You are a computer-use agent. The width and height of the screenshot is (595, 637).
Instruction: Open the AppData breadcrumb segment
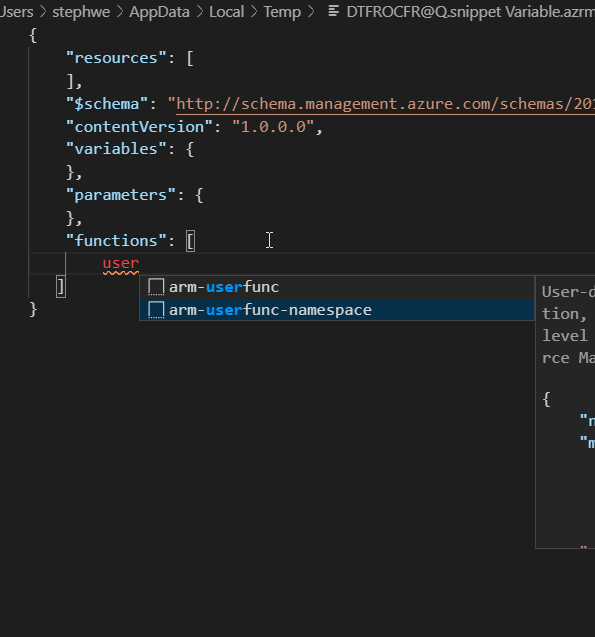[159, 12]
